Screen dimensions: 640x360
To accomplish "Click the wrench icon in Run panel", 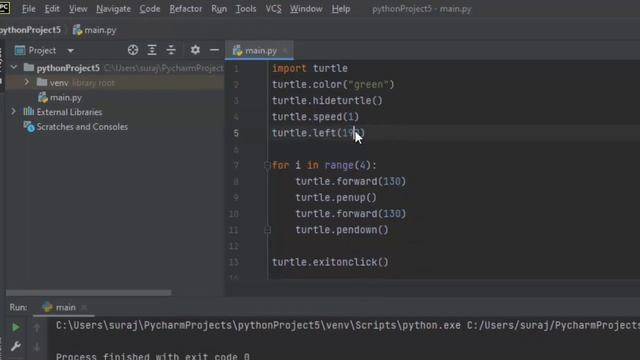I will pos(16,347).
